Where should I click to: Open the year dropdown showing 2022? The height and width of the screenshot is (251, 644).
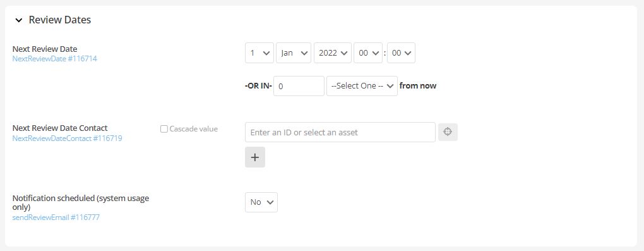(332, 53)
